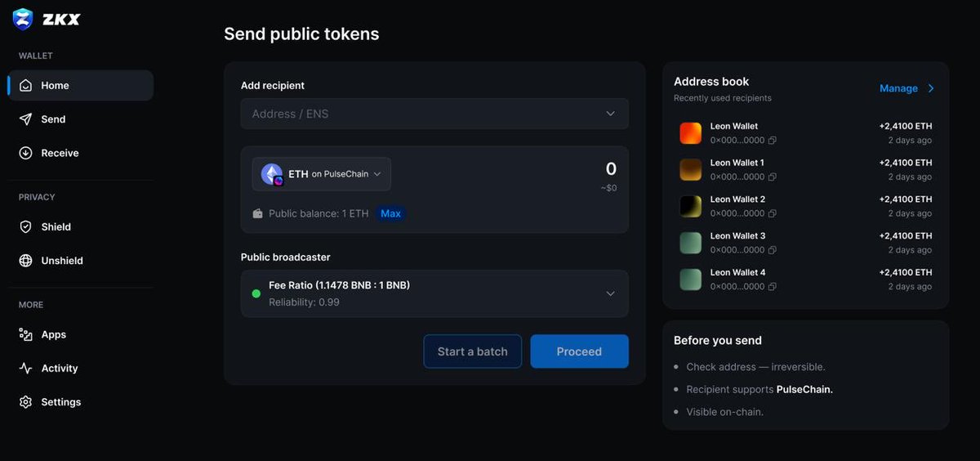The image size is (980, 461).
Task: Open Unshield from the sidebar globe icon
Action: pyautogui.click(x=25, y=261)
